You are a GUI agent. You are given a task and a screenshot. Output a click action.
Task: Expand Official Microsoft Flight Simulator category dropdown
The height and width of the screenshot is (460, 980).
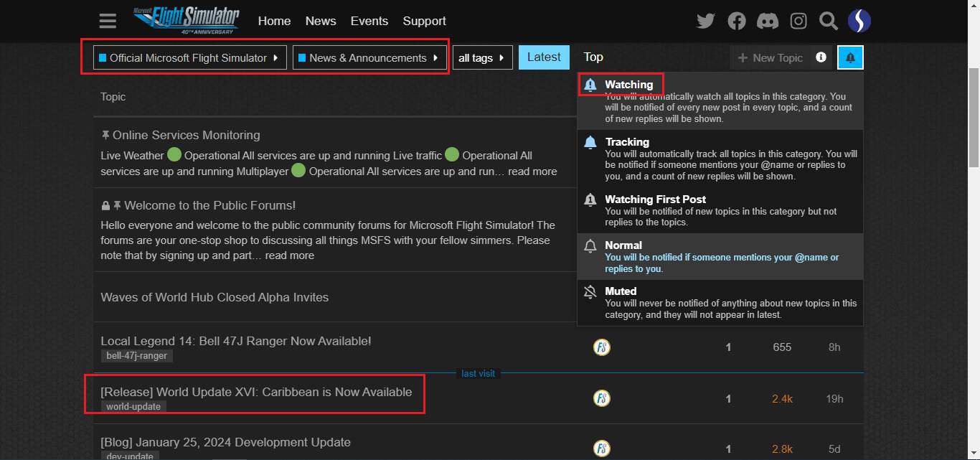click(x=190, y=57)
